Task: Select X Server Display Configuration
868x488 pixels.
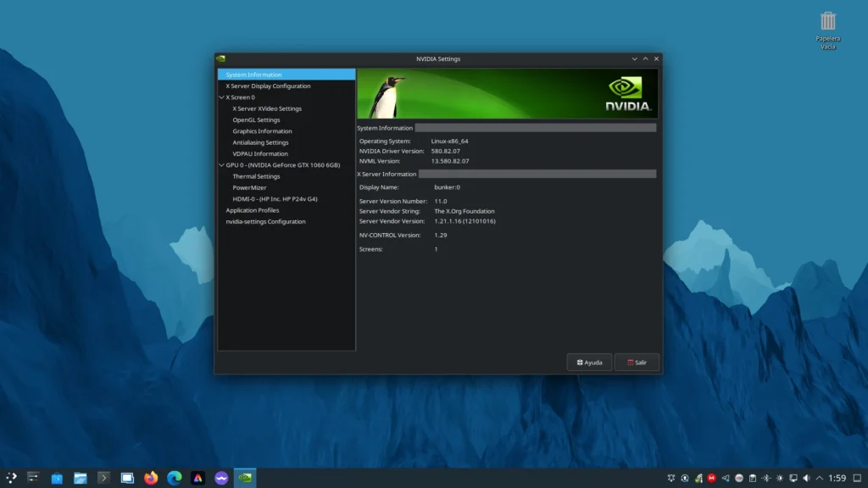Action: (268, 86)
